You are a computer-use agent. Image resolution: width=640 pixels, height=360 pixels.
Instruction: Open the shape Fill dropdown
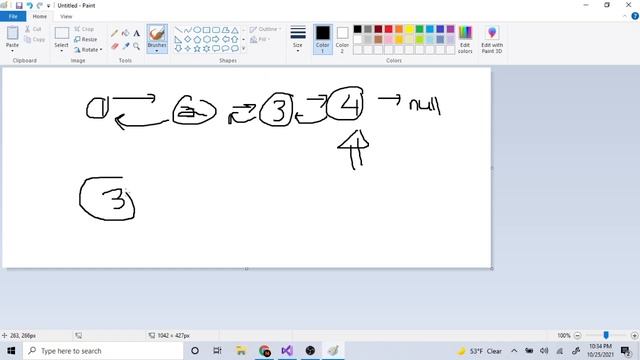[x=260, y=39]
